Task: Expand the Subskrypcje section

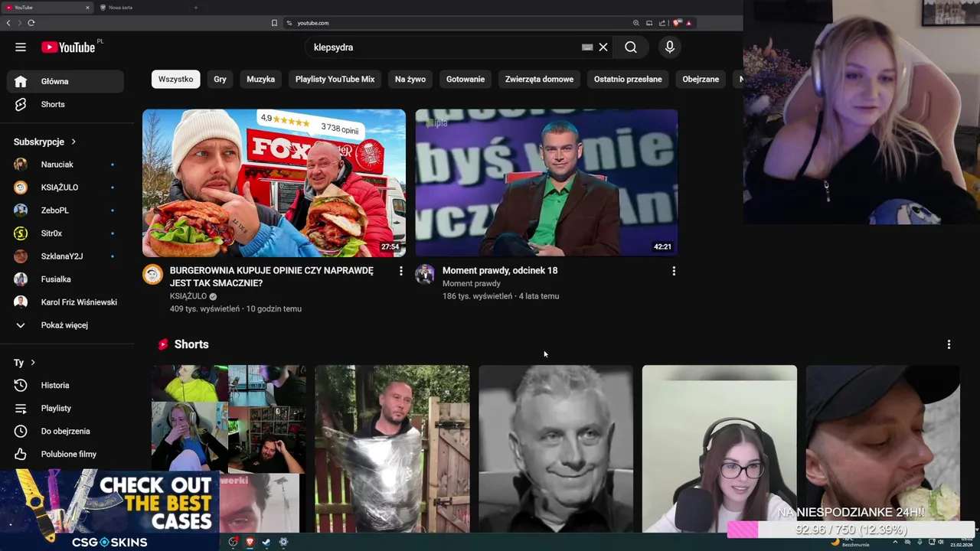Action: tap(44, 142)
